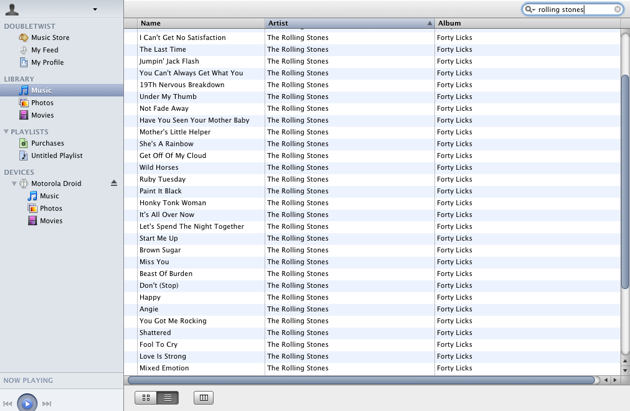Select song I Can't Get No Satisfaction
This screenshot has height=411, width=630.
coord(183,38)
